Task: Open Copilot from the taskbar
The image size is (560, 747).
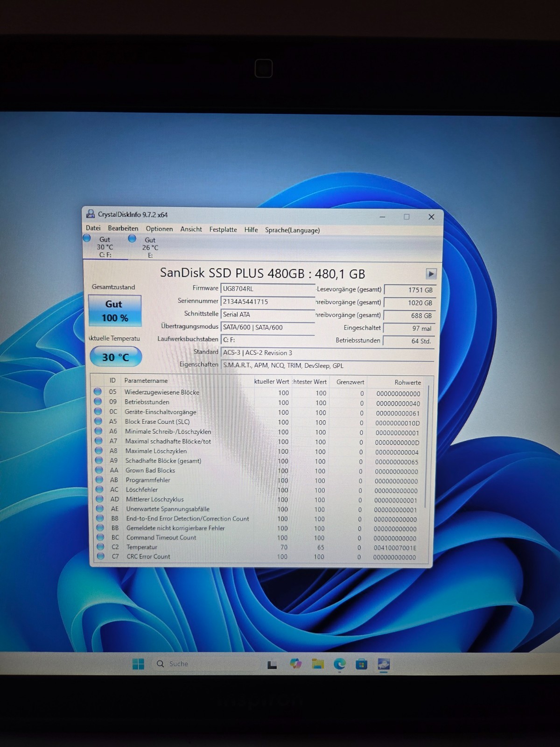Action: [x=295, y=664]
